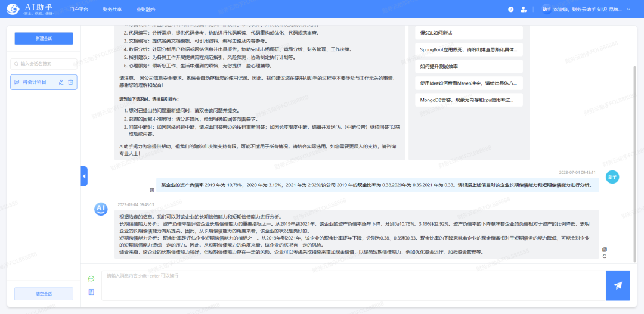Click the AI助手 cloud logo
This screenshot has height=314, width=644.
[x=14, y=8]
